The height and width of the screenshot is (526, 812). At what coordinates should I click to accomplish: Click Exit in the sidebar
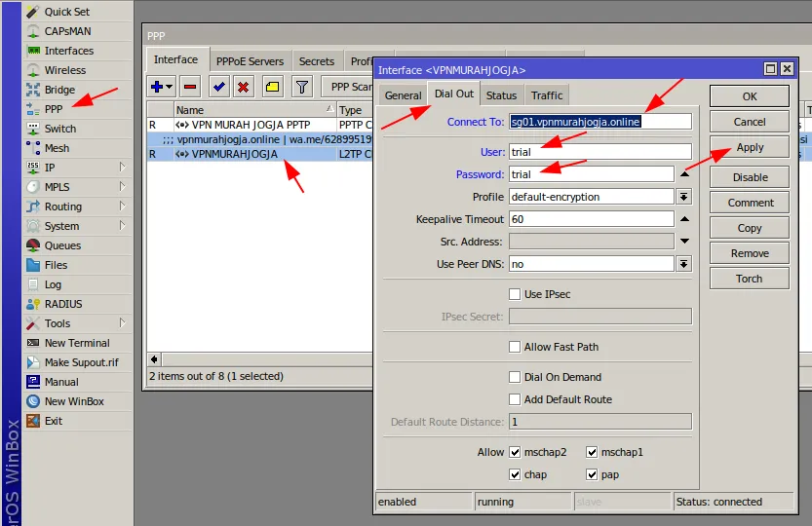click(x=54, y=421)
